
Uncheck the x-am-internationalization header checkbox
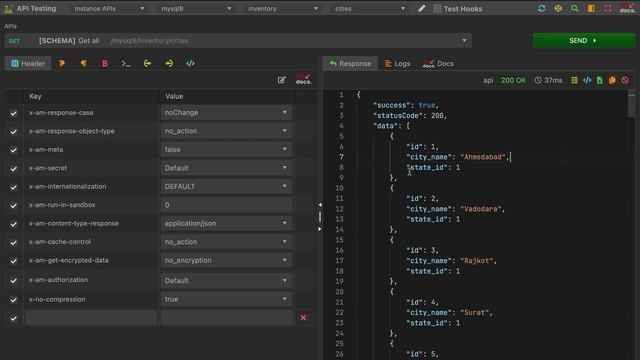point(13,187)
